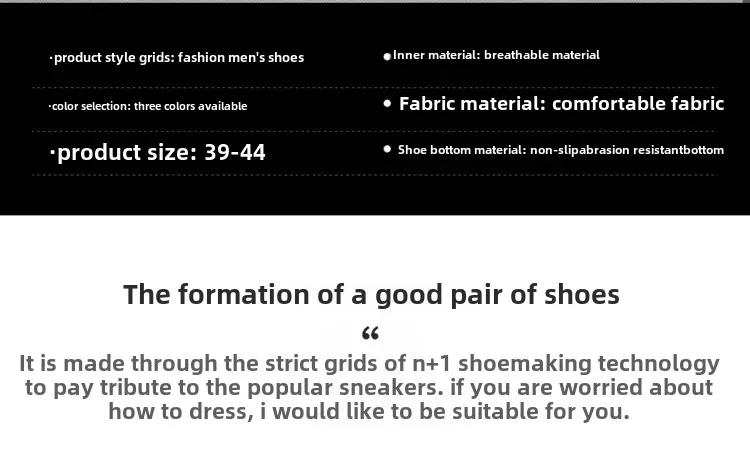
Task: Click the '39-44' size numbers
Action: (x=235, y=153)
